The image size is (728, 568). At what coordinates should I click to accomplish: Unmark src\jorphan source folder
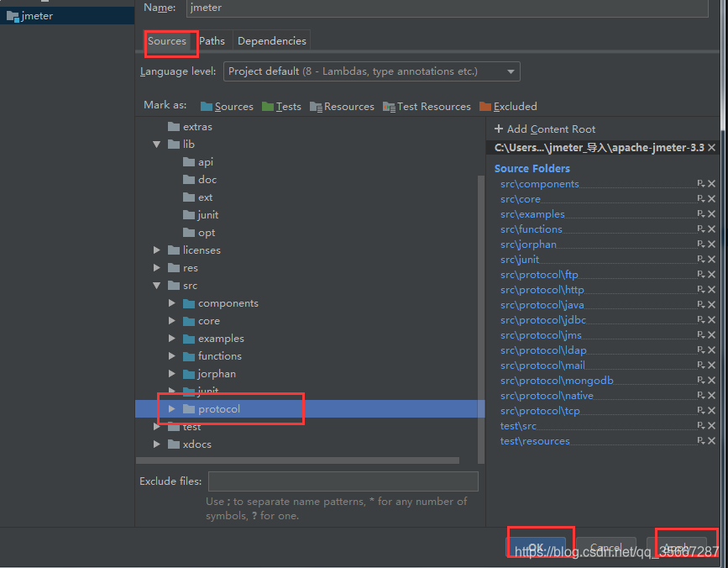pos(711,245)
